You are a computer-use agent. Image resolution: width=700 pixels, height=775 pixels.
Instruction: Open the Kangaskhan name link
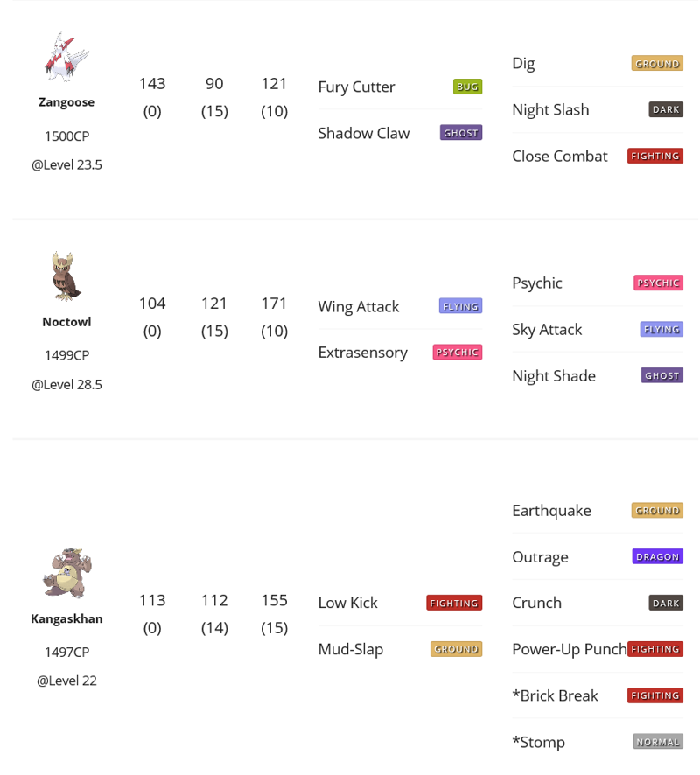coord(66,618)
